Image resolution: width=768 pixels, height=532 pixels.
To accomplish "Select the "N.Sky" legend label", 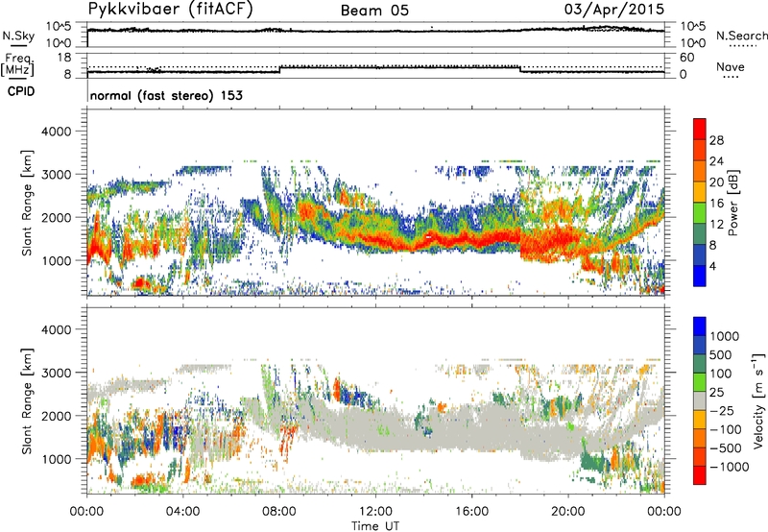I will pos(18,36).
